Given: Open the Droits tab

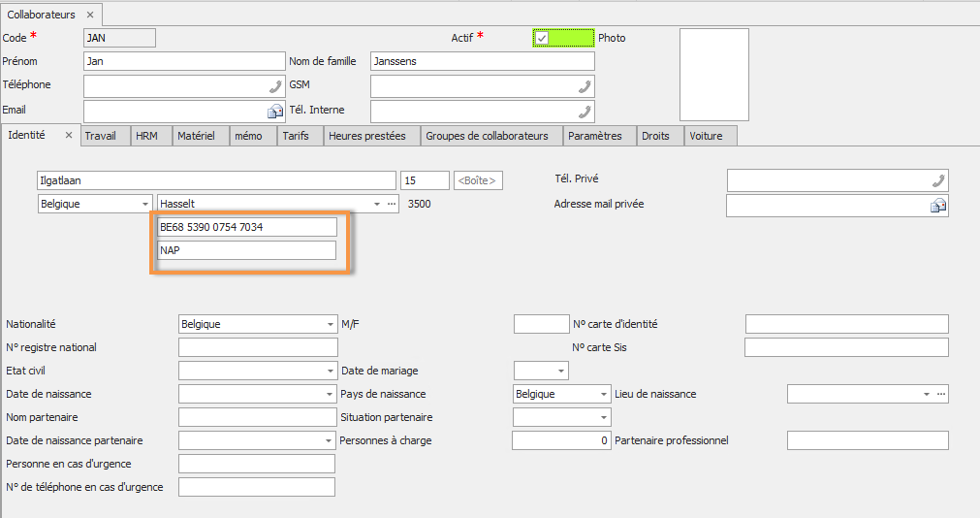Looking at the screenshot, I should (x=660, y=136).
